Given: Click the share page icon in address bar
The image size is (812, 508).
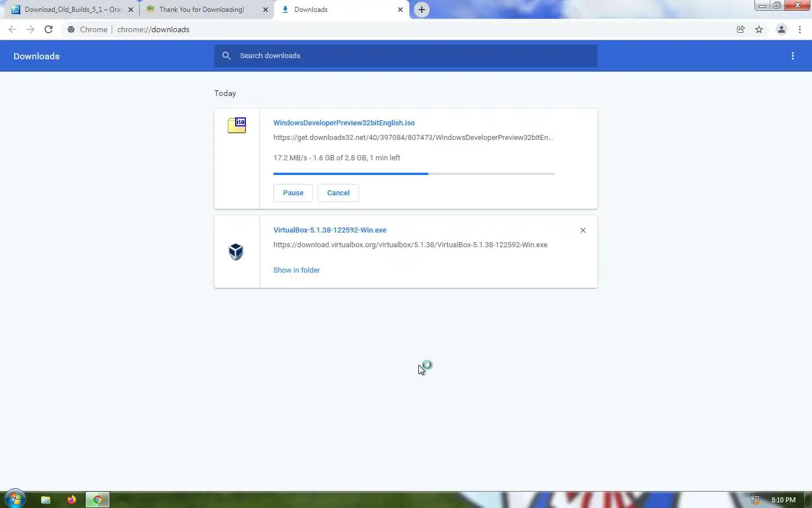Looking at the screenshot, I should [741, 29].
